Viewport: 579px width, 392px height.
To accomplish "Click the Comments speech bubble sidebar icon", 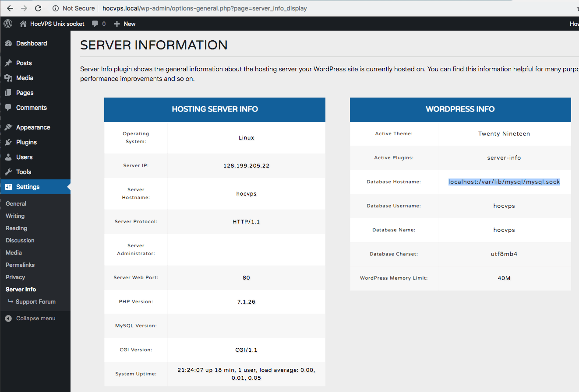I will (8, 108).
